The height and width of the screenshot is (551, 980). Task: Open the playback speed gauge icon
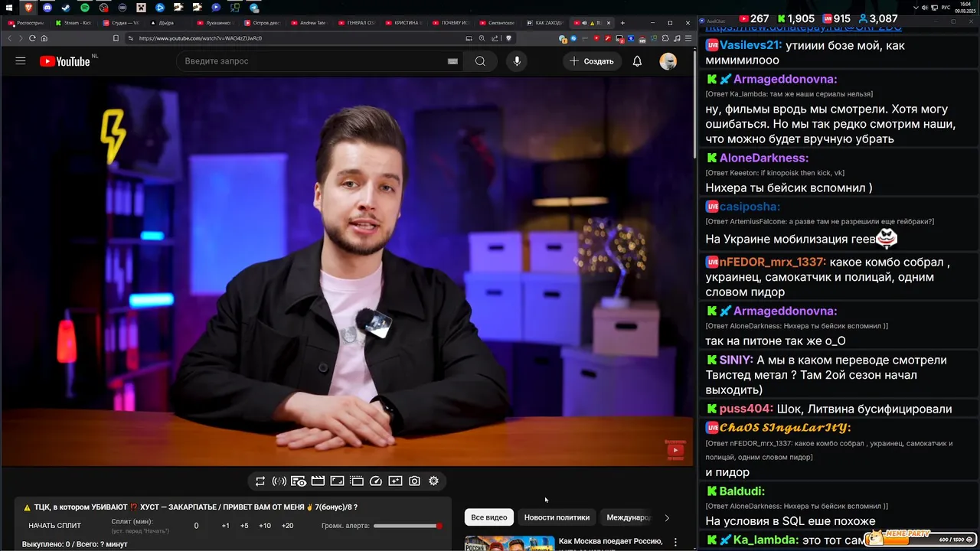[x=376, y=481]
